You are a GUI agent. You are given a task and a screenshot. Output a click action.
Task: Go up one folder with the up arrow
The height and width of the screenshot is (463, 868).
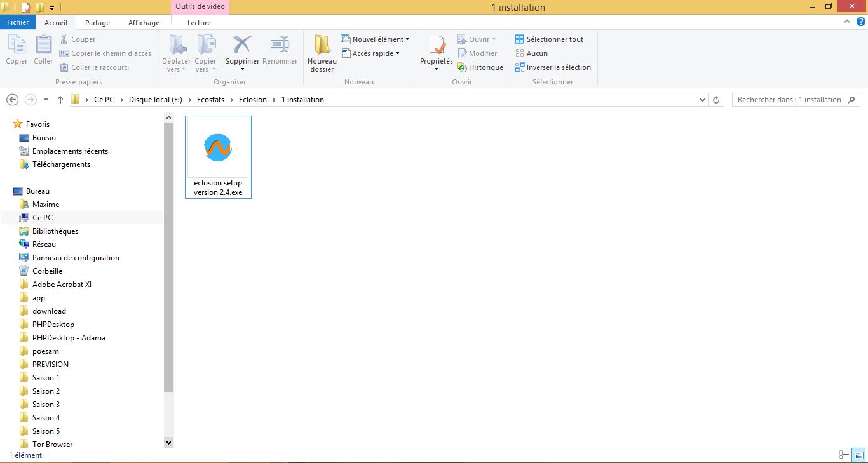click(x=60, y=100)
